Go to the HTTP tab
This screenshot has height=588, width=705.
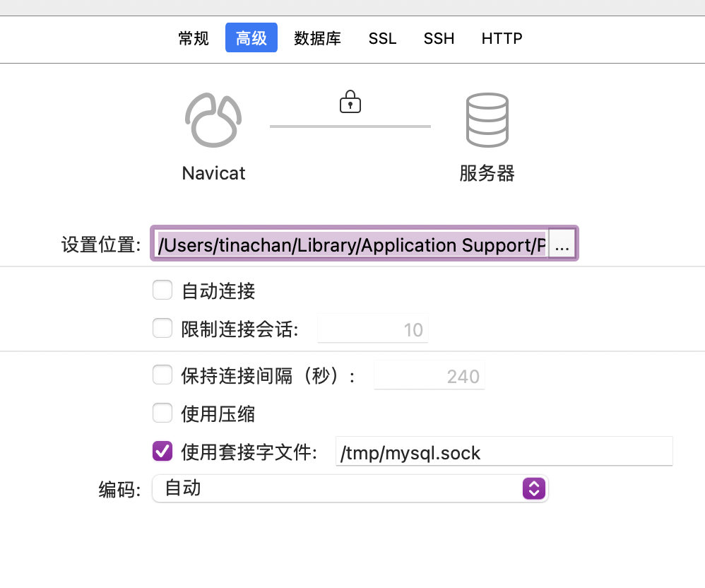coord(502,38)
